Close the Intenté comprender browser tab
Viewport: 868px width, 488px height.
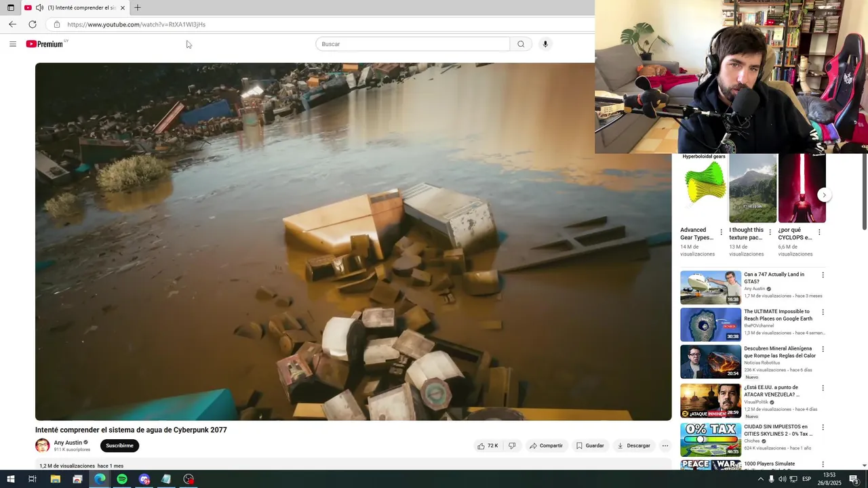[x=123, y=7]
